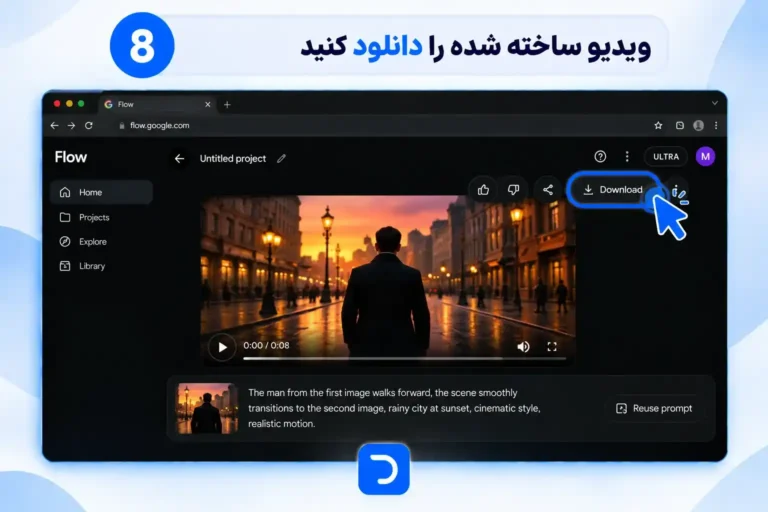The height and width of the screenshot is (512, 768).
Task: Open a new browser tab
Action: point(227,104)
